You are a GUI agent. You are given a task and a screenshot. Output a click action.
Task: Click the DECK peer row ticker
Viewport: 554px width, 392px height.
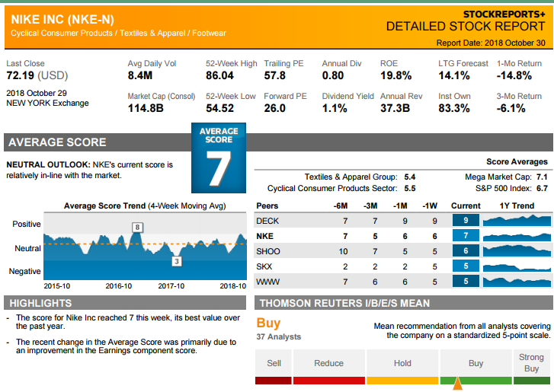point(267,221)
